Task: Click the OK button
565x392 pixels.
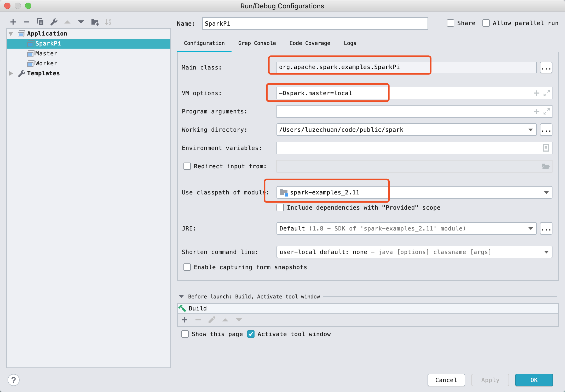Action: 534,380
